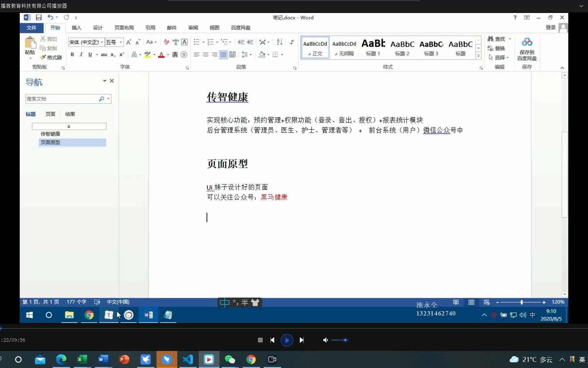
Task: Click the Cut scissors command
Action: [49, 39]
